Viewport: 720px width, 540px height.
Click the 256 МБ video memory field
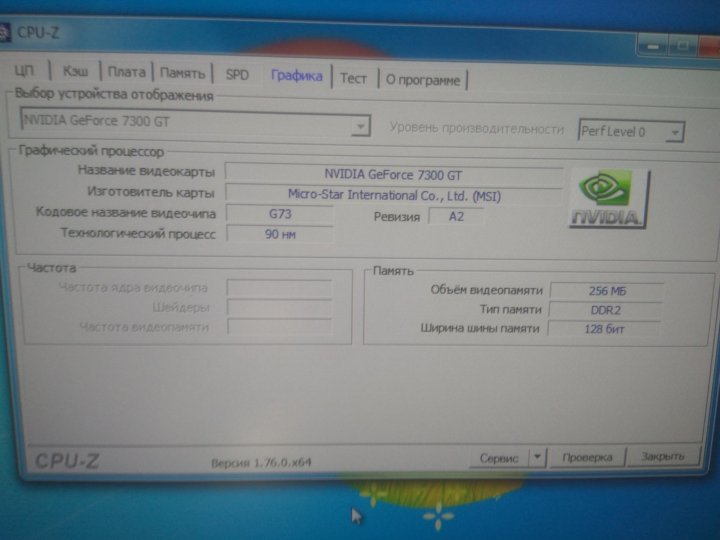[x=605, y=291]
